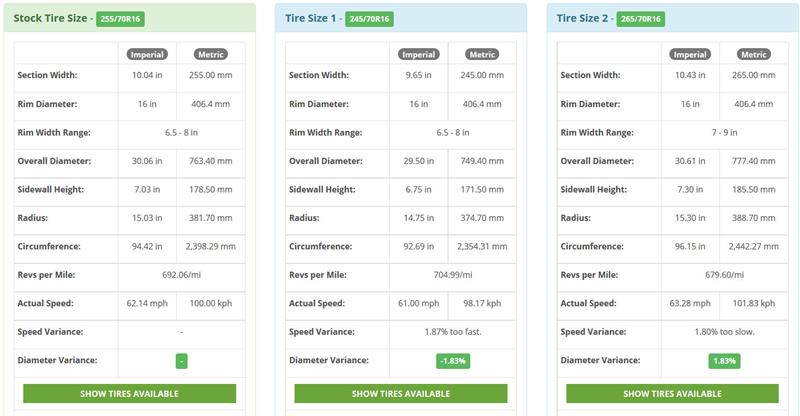The image size is (800, 416).
Task: Select the Metric label in the Tire Size 1 table
Action: click(x=482, y=54)
